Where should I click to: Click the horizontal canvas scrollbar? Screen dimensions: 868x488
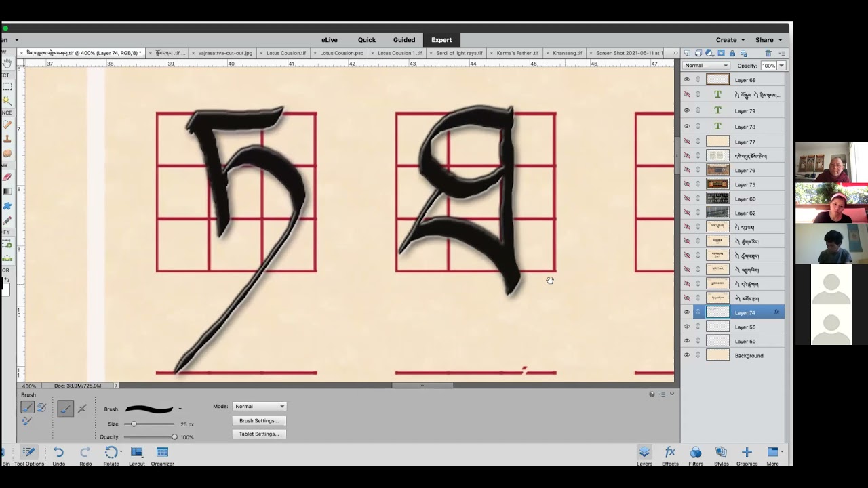click(x=422, y=386)
